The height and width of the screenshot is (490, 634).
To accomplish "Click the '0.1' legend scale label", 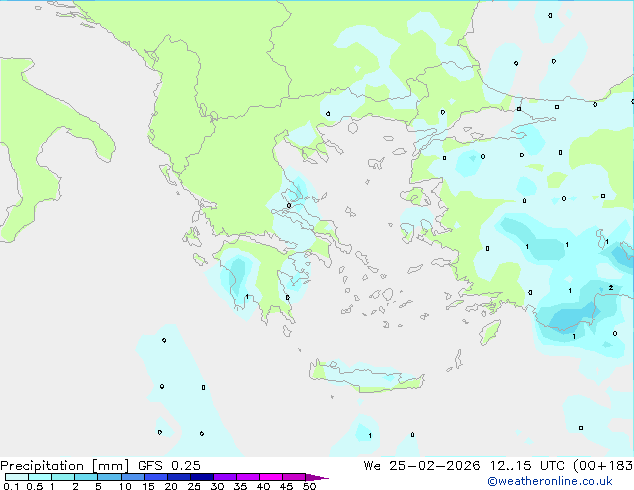I will (11, 486).
